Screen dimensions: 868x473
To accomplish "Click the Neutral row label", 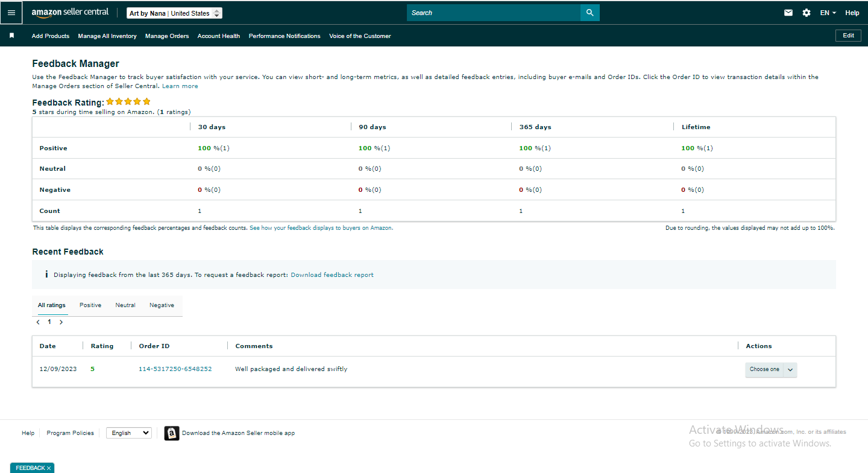I will tap(52, 169).
